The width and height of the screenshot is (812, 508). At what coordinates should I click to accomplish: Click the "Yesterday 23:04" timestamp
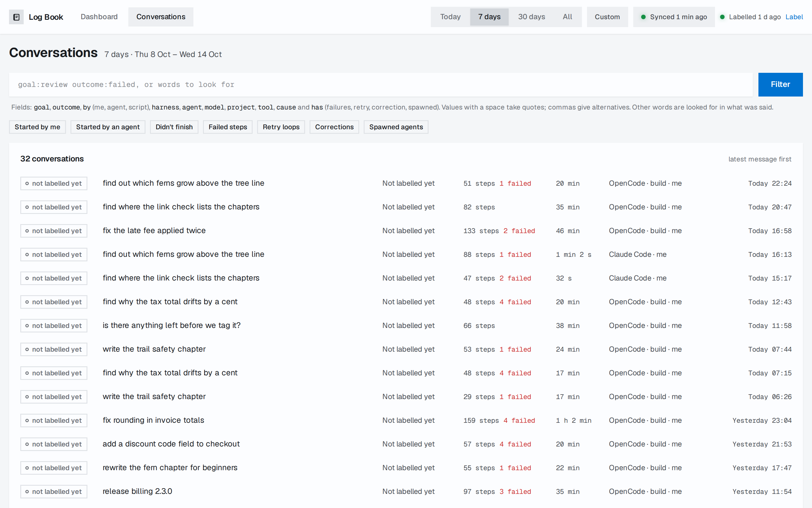coord(762,420)
